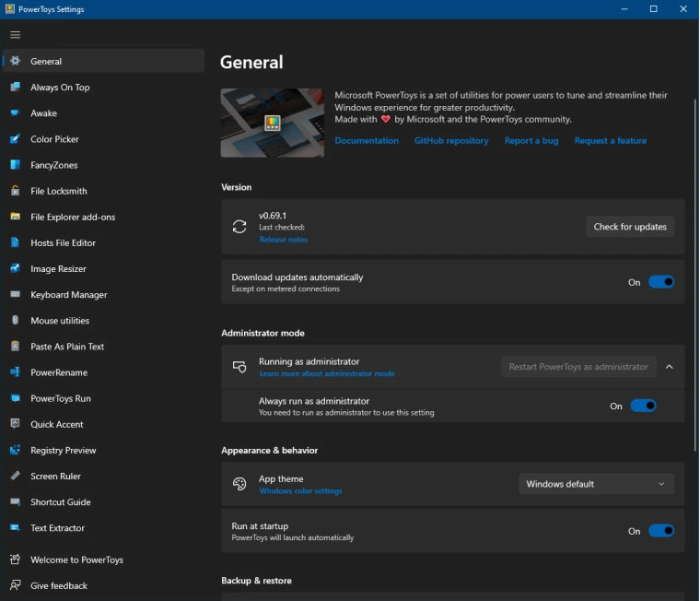This screenshot has width=700, height=601.
Task: Click the PowerToys preview thumbnail image
Action: pyautogui.click(x=272, y=123)
